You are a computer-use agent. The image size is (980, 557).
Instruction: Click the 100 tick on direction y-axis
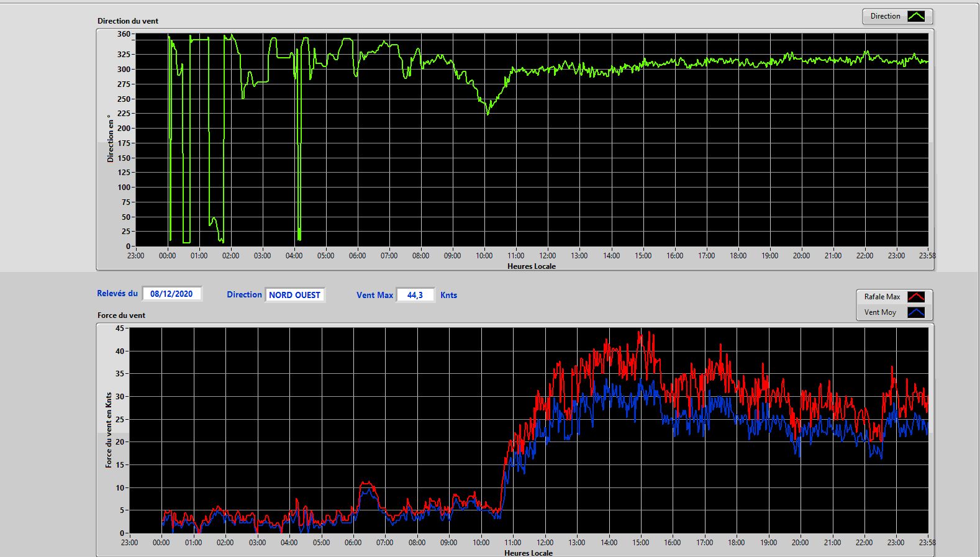(124, 188)
